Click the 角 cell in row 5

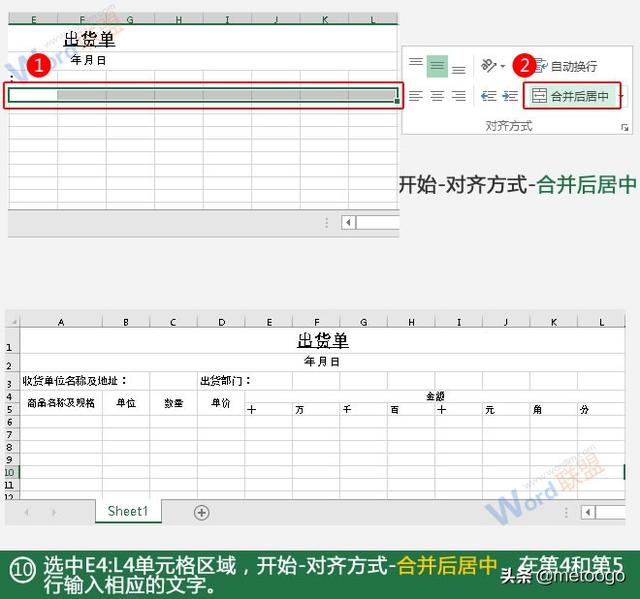554,409
